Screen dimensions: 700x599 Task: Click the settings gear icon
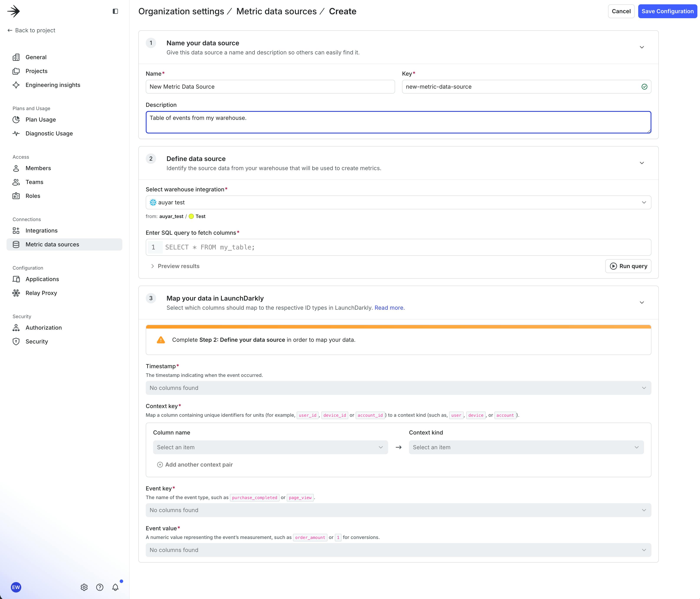[84, 587]
